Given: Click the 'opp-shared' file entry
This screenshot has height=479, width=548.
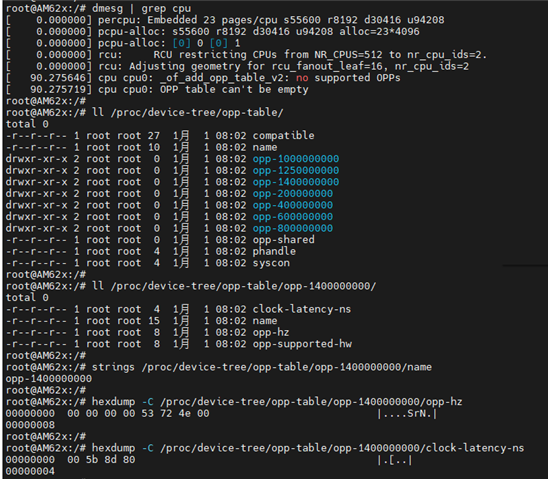Looking at the screenshot, I should pos(283,240).
